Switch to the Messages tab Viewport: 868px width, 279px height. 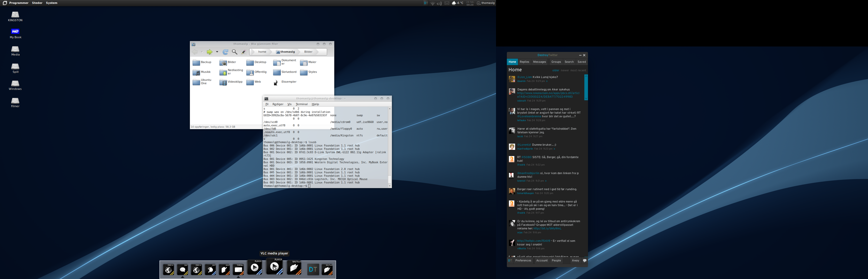point(539,62)
